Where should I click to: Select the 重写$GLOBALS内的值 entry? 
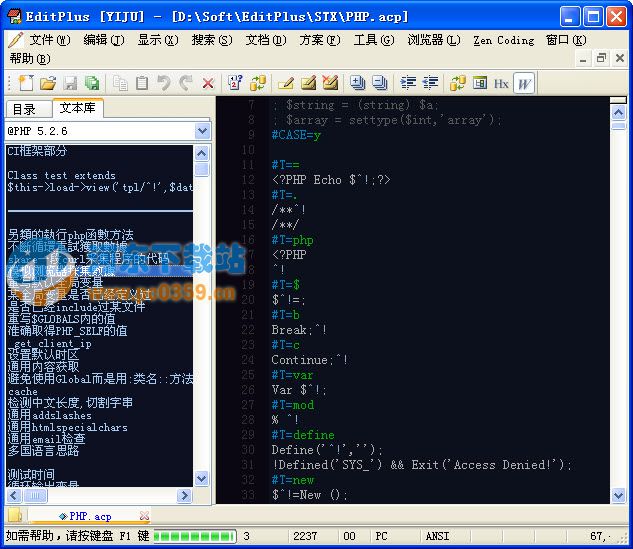[61, 319]
